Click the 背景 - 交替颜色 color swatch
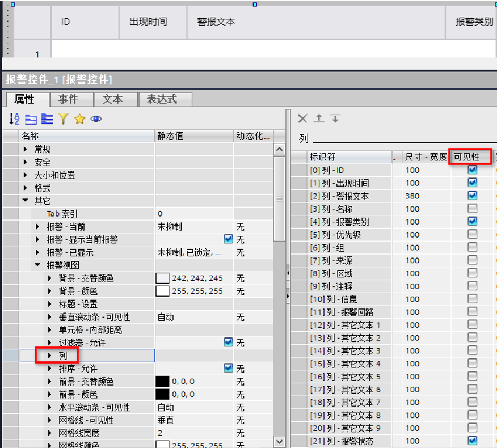 [162, 278]
